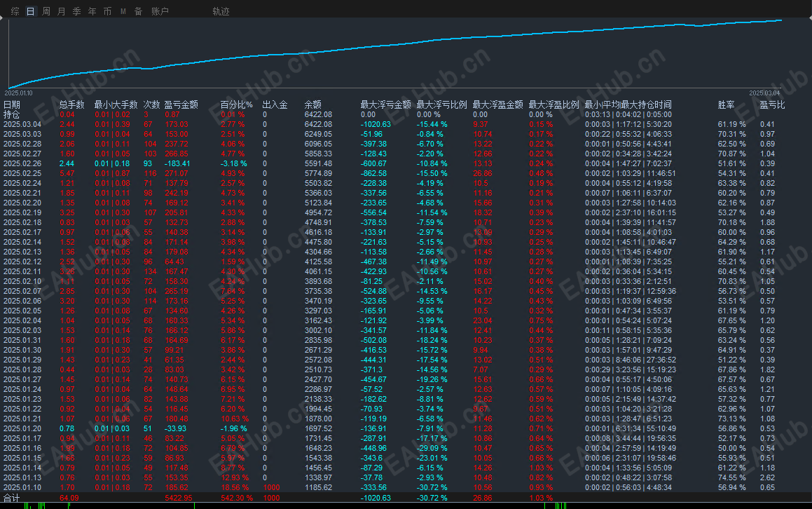Open the 季 quarterly tab
The image size is (812, 509).
tap(76, 11)
